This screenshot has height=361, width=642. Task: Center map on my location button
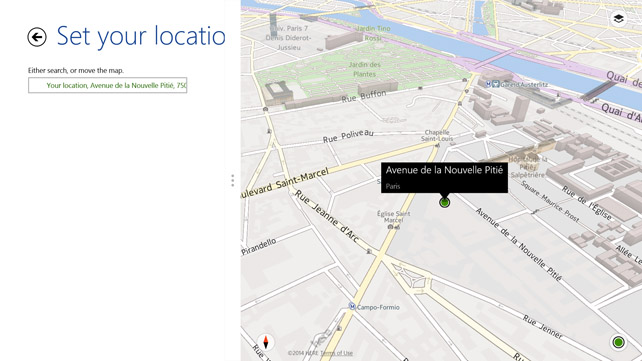618,342
